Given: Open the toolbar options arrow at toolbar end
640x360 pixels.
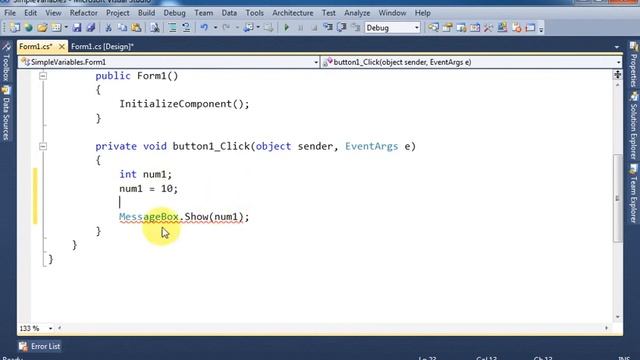Looking at the screenshot, I should [x=541, y=29].
